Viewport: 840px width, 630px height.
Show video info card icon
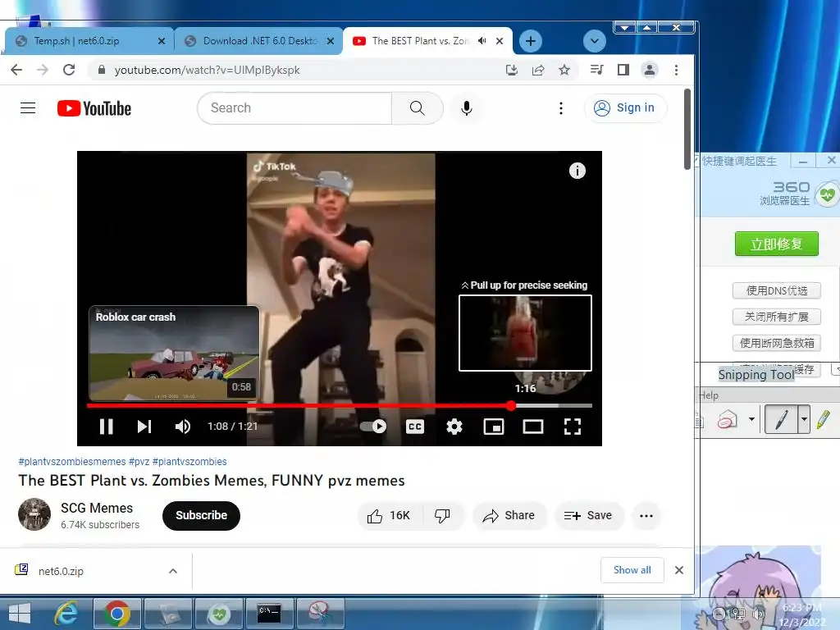point(577,171)
